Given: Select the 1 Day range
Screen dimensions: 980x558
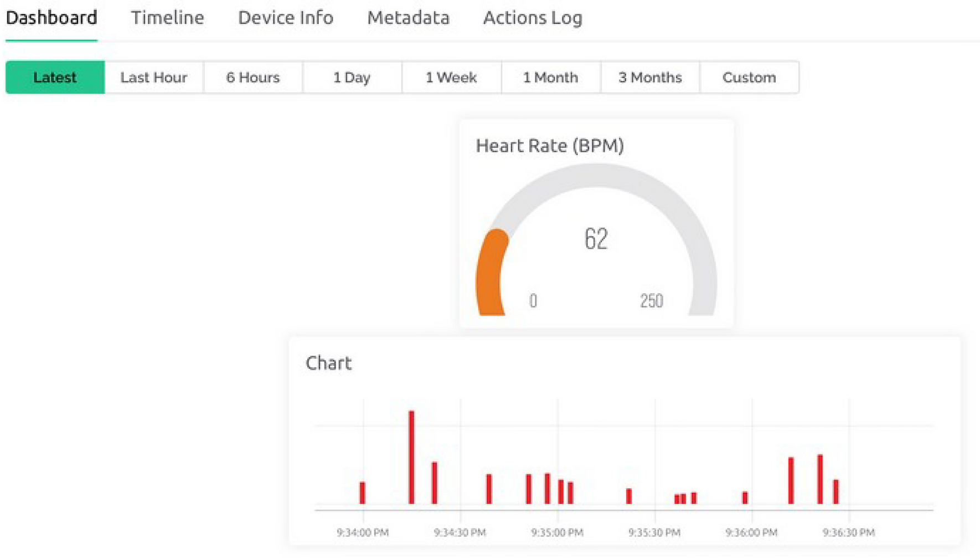Looking at the screenshot, I should point(352,78).
